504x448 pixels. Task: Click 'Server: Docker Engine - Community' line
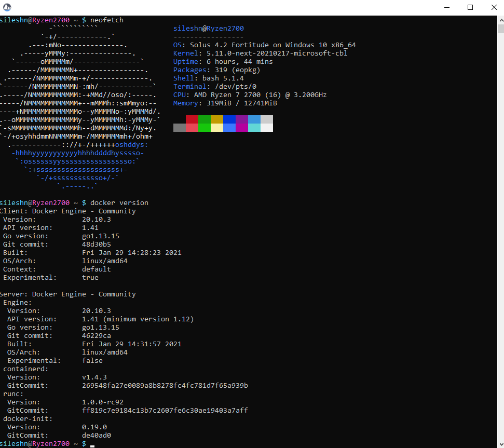tap(68, 294)
